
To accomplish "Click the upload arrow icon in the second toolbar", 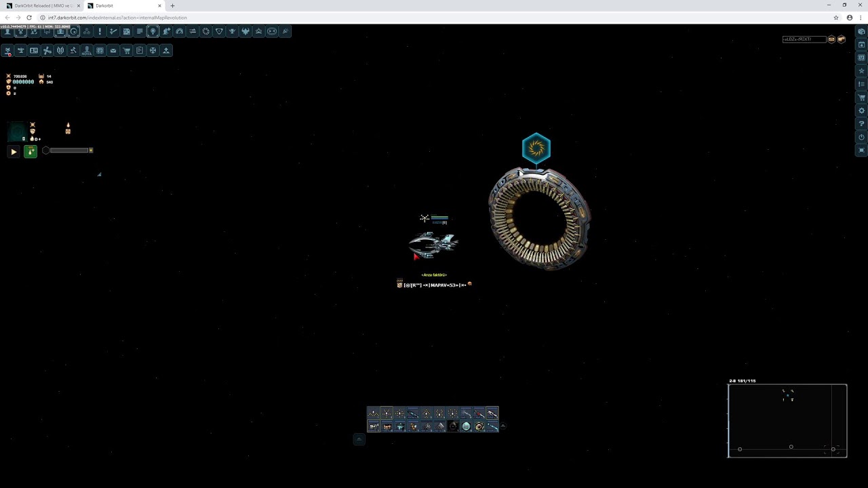I will 166,50.
